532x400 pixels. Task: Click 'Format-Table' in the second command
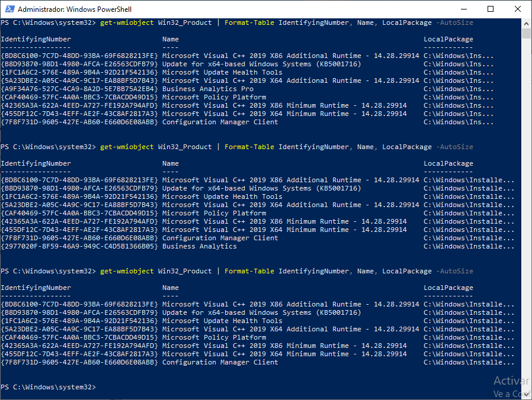(x=249, y=147)
